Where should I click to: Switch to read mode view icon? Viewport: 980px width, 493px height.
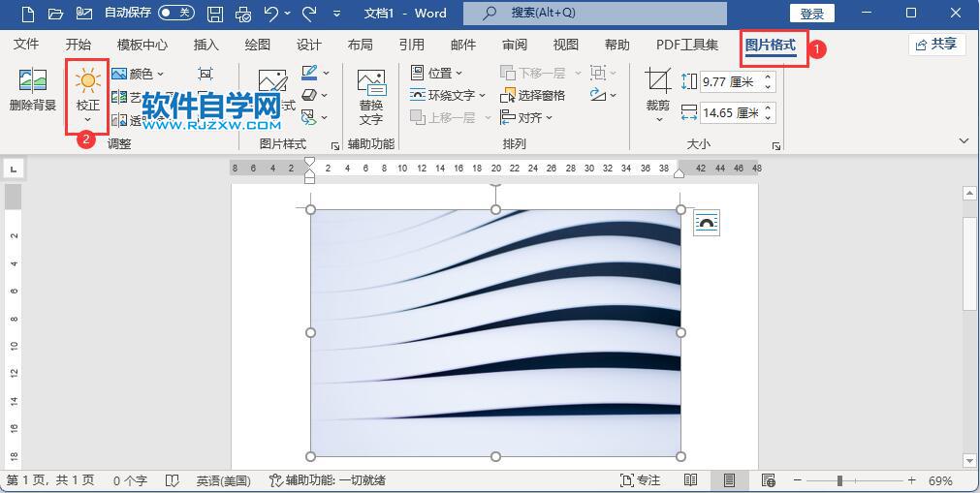(690, 480)
